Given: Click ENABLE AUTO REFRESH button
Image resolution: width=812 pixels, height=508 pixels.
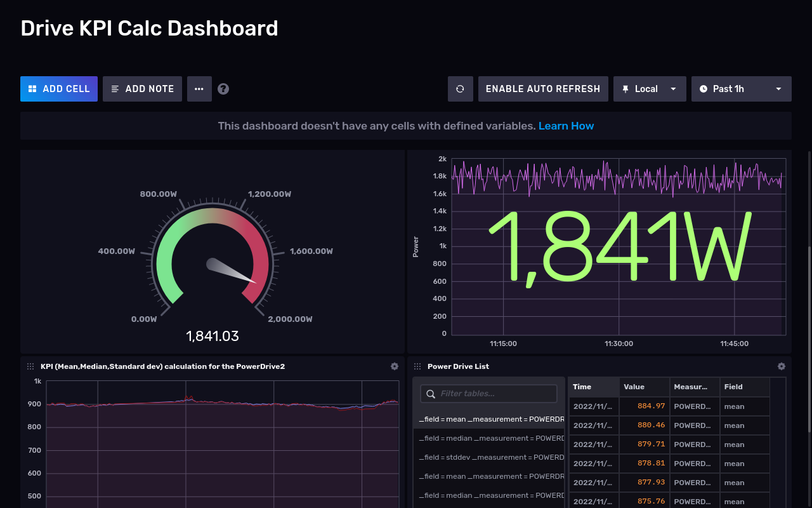Looking at the screenshot, I should (543, 88).
